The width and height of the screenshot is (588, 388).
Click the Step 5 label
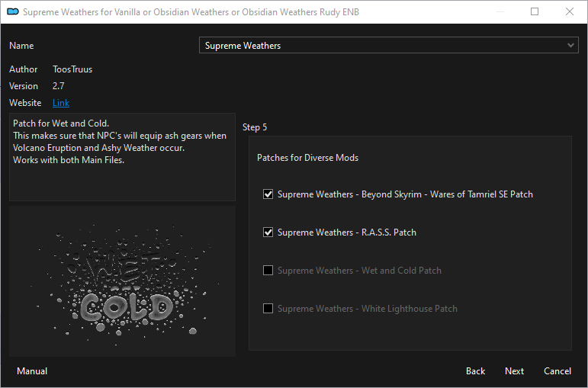pyautogui.click(x=255, y=127)
